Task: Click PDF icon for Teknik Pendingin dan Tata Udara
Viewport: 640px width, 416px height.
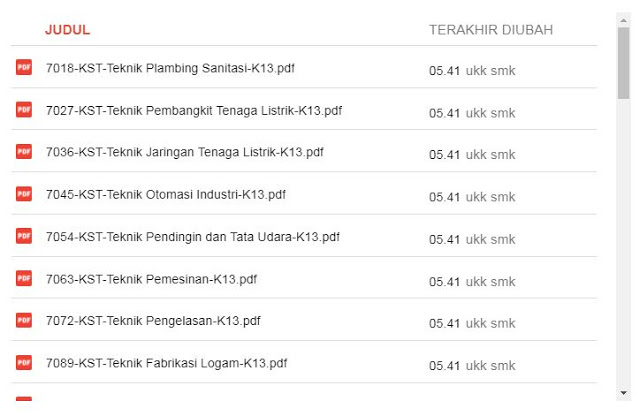Action: pos(24,237)
